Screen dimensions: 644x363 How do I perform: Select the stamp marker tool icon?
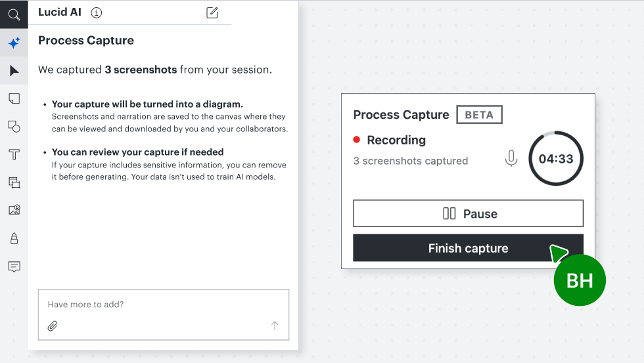tap(14, 238)
